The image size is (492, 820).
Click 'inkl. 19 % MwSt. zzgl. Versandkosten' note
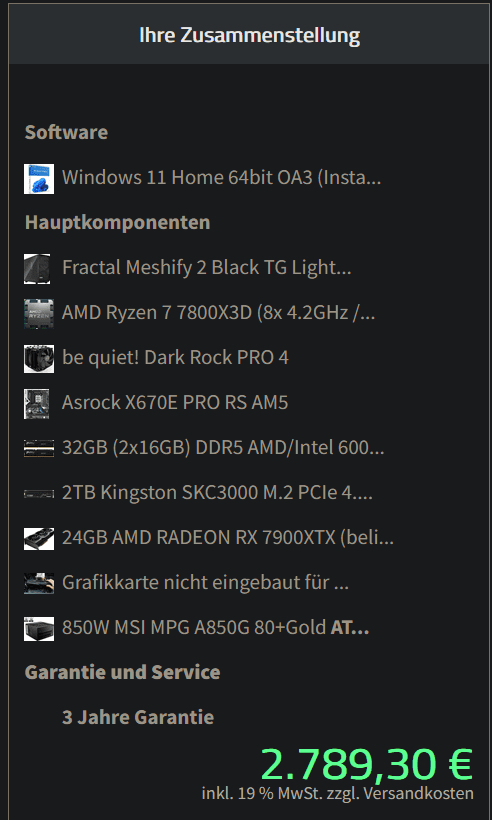click(x=338, y=793)
